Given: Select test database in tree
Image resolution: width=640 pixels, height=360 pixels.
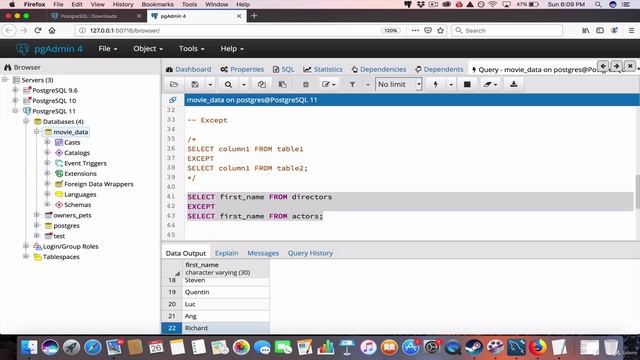Looking at the screenshot, I should pos(59,236).
